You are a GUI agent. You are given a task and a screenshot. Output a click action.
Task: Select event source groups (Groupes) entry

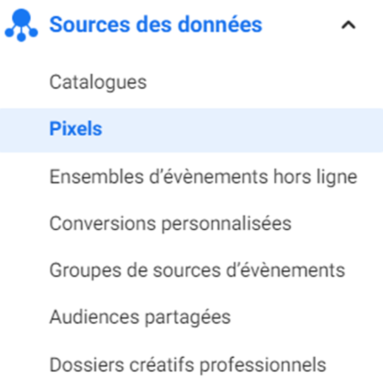(197, 270)
